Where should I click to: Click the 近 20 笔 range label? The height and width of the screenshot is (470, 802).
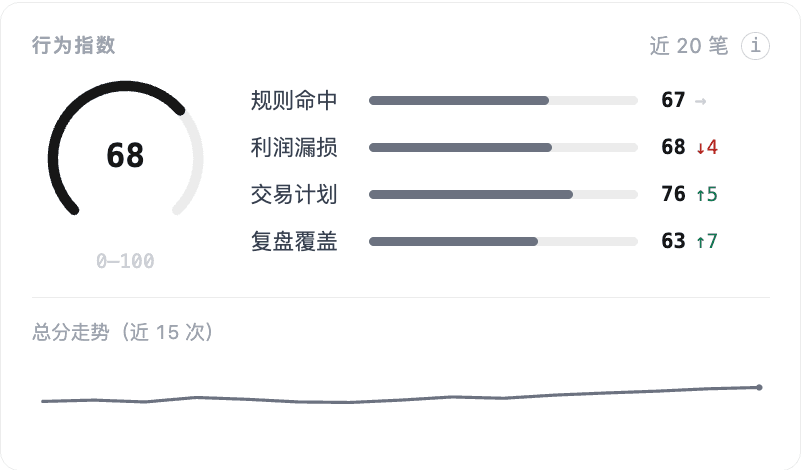[x=688, y=46]
